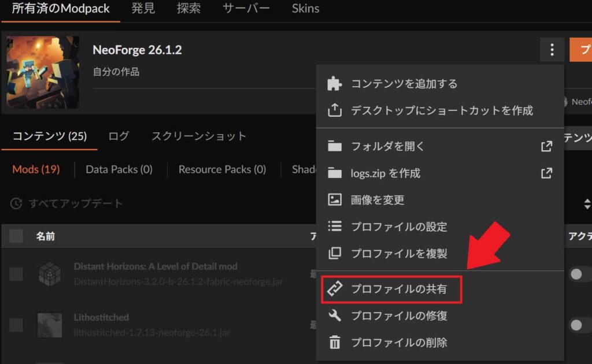Open the コンテンツ (25) tab
The image size is (592, 364).
(x=50, y=136)
